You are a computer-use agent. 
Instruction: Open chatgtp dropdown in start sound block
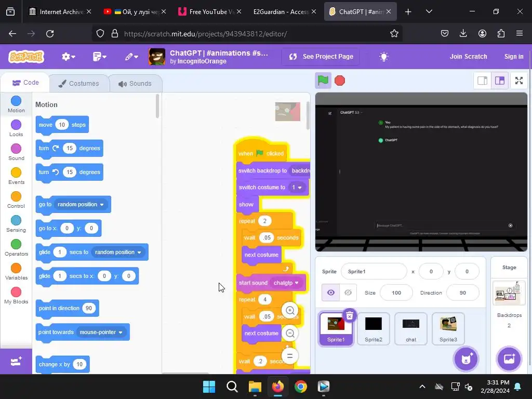286,283
